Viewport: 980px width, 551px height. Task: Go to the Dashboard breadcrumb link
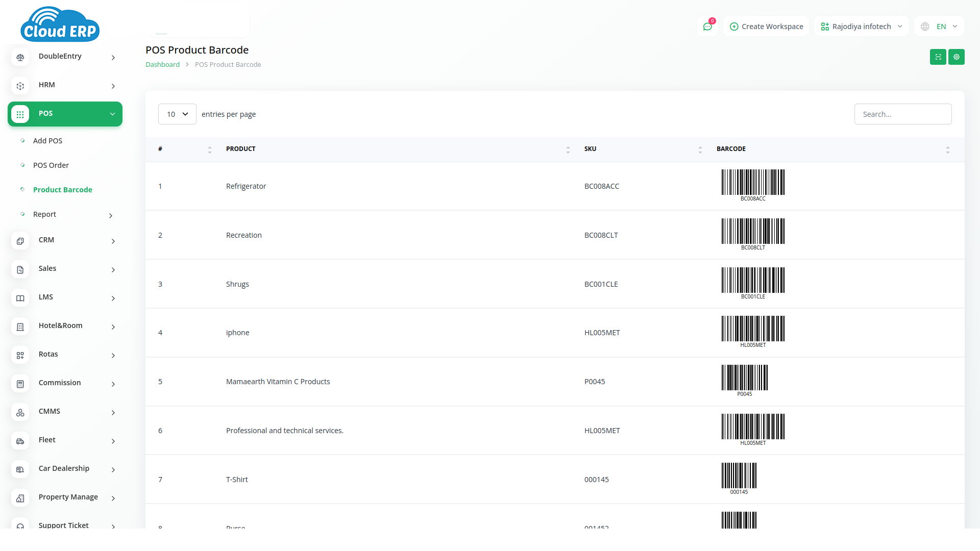[162, 65]
